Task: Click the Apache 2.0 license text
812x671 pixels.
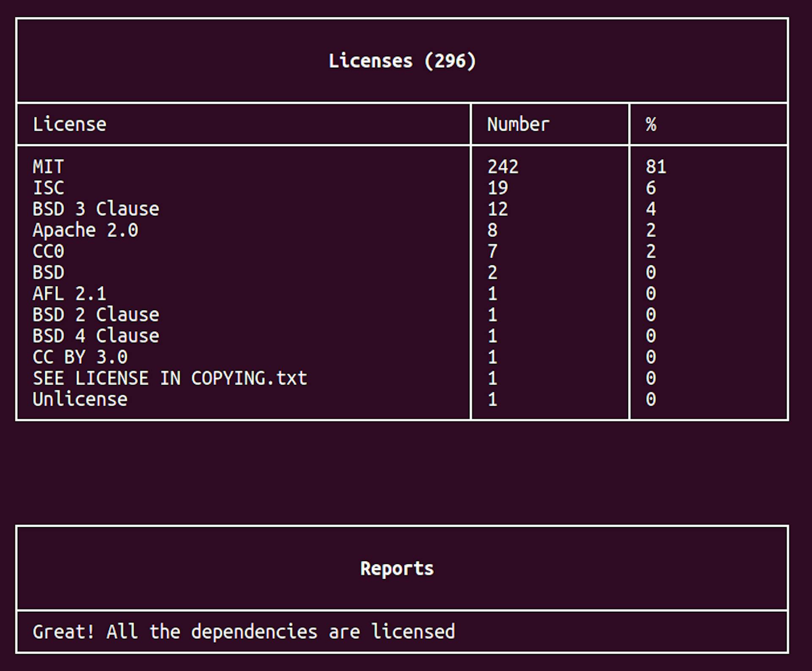Action: click(x=85, y=230)
